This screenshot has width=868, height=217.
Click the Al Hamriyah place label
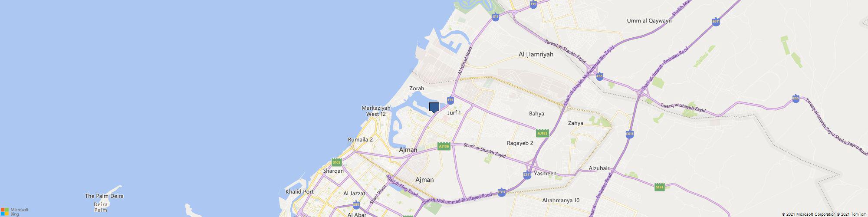(x=536, y=55)
